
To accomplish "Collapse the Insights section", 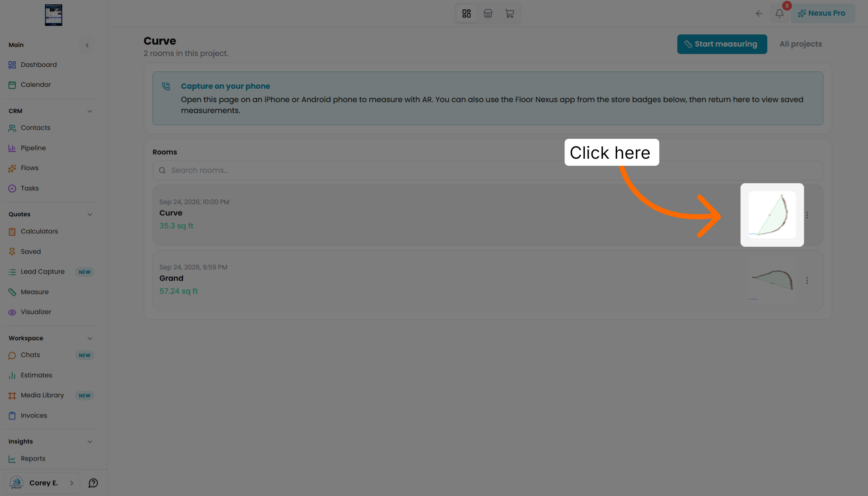I will (x=90, y=441).
